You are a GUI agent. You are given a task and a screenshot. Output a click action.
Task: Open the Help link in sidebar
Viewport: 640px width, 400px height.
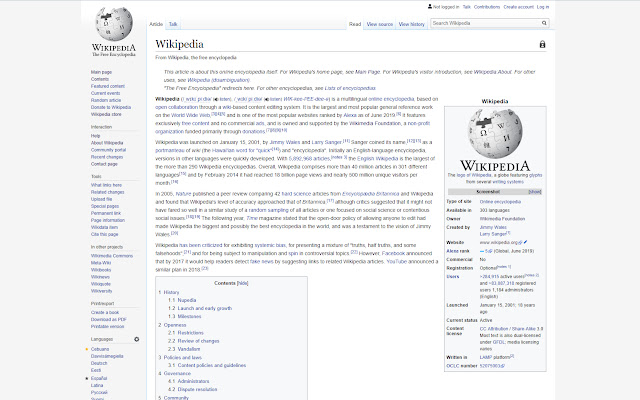coord(96,136)
